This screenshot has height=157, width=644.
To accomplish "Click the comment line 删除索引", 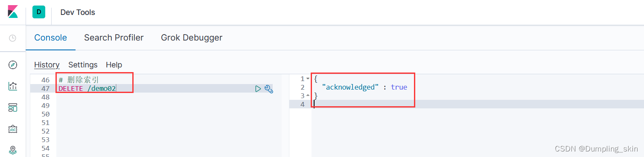I will coord(79,80).
